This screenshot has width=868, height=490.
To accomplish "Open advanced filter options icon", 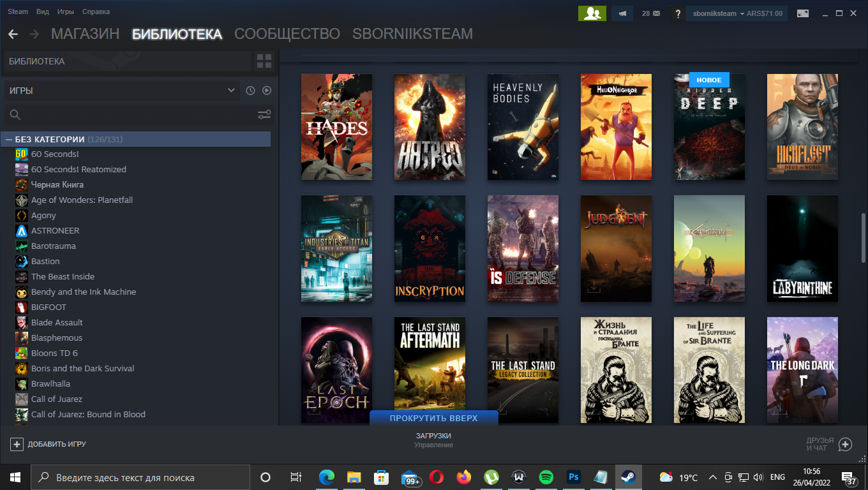I will [264, 115].
